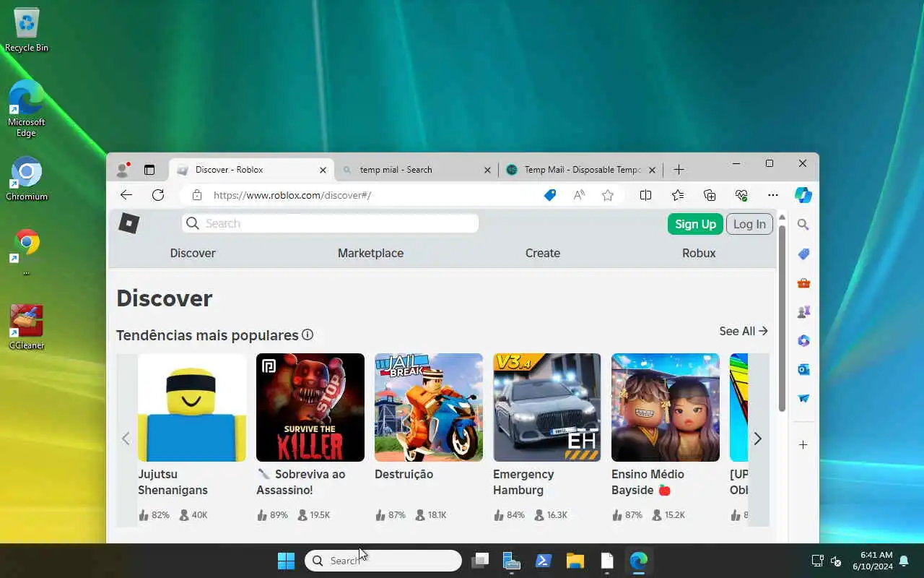The image size is (924, 578).
Task: Open Edge Settings and more menu
Action: (773, 195)
